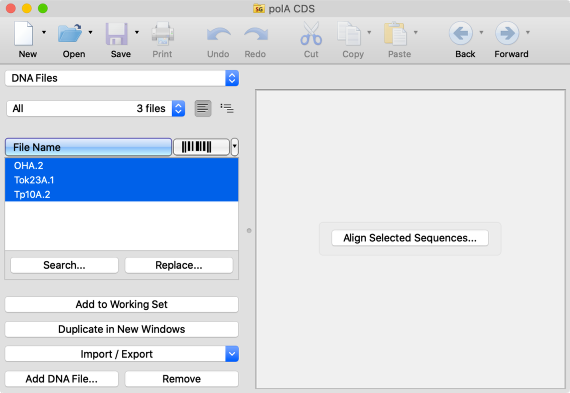The image size is (570, 393).
Task: Select the OHA.2 file
Action: (x=122, y=165)
